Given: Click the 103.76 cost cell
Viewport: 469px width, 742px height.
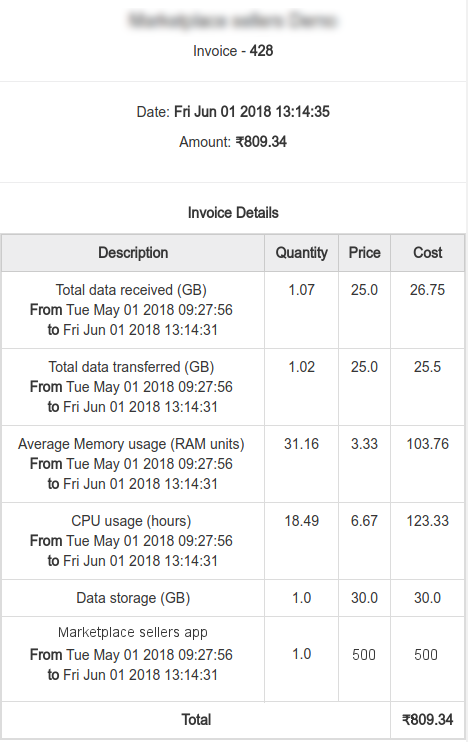Looking at the screenshot, I should click(x=427, y=444).
